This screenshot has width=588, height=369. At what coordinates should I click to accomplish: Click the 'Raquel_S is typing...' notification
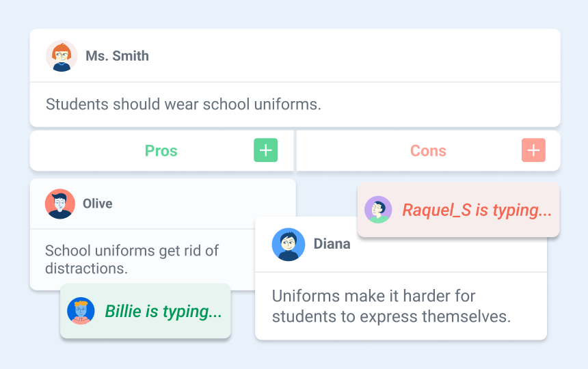coord(458,210)
